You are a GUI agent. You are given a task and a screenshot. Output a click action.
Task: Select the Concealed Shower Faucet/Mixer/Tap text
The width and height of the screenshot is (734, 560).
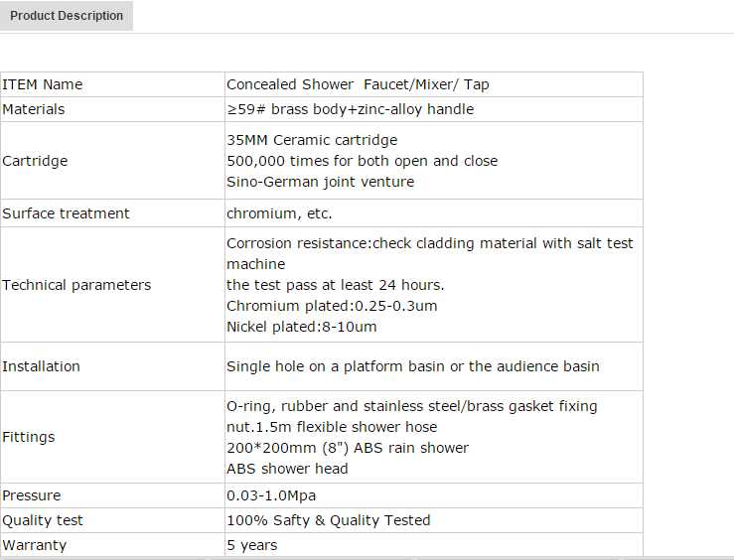click(358, 84)
